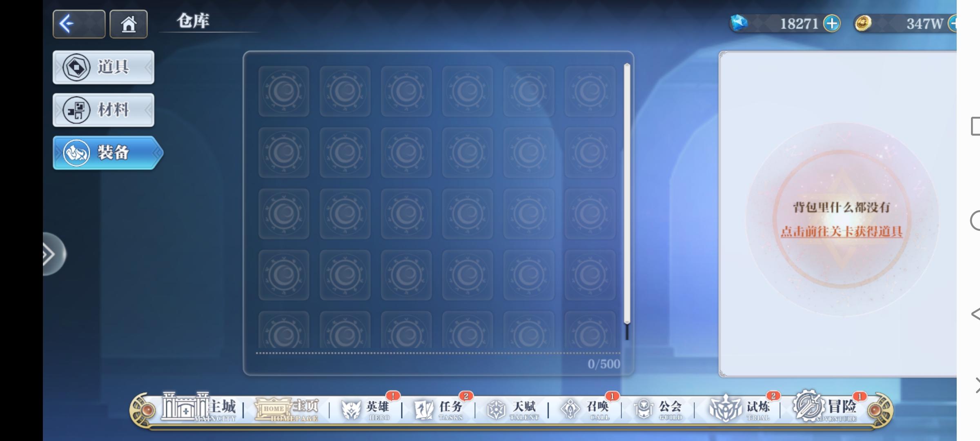Open the 天赋 Talent menu

click(512, 409)
